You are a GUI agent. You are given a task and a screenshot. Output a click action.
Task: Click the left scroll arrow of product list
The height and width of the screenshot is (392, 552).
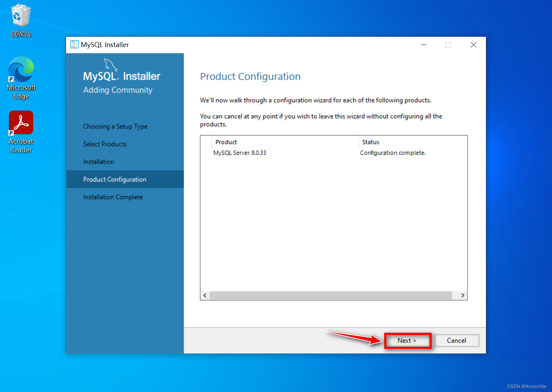tap(205, 295)
